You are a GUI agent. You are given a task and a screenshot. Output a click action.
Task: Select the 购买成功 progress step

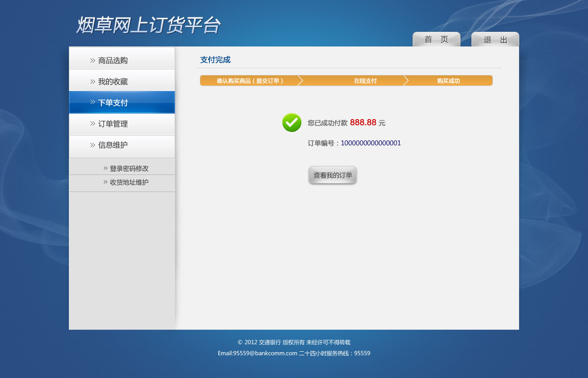(449, 81)
